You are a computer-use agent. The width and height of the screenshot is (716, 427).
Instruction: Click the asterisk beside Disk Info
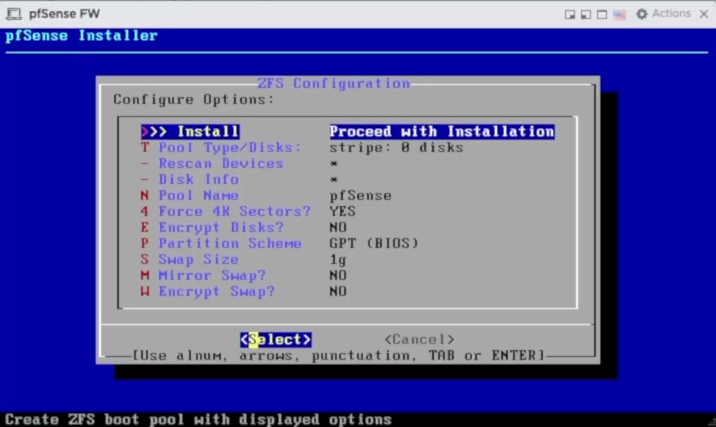click(x=334, y=179)
